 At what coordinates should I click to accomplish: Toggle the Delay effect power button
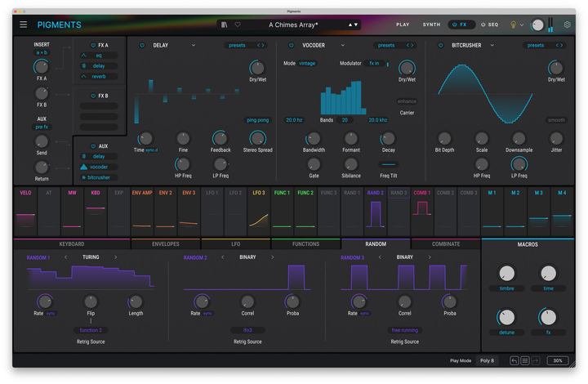tap(142, 45)
